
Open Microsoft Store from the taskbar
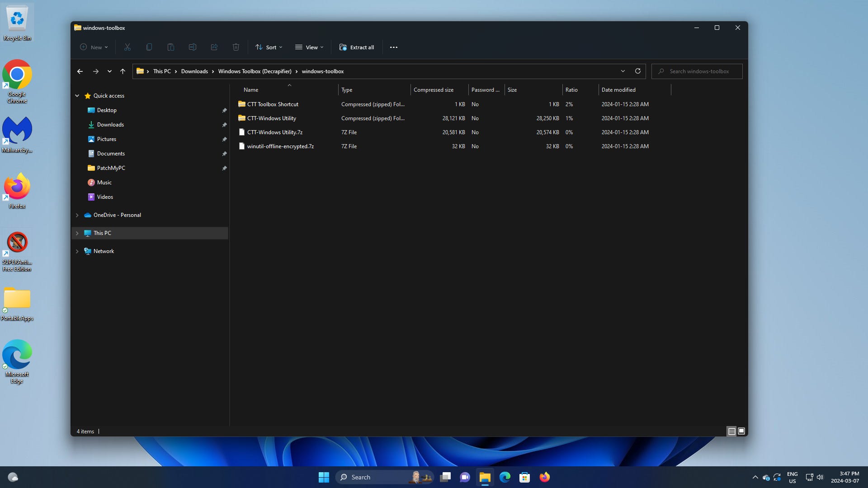coord(524,477)
